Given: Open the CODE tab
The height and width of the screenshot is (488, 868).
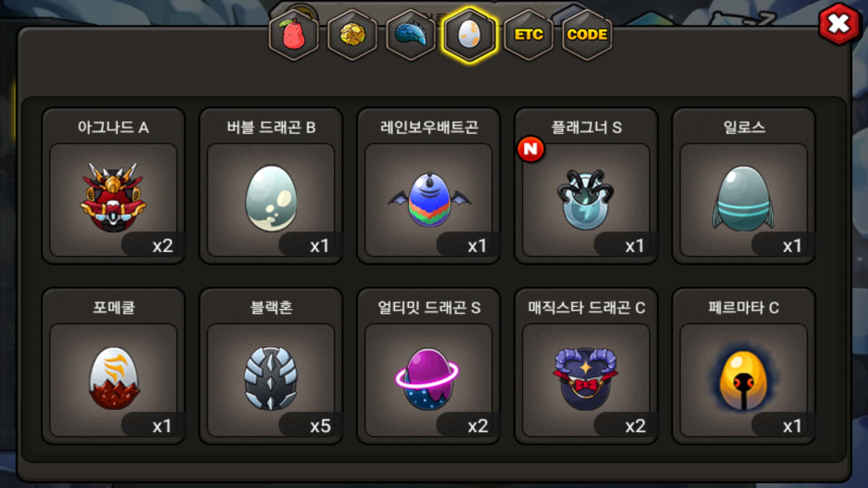Looking at the screenshot, I should (x=587, y=35).
